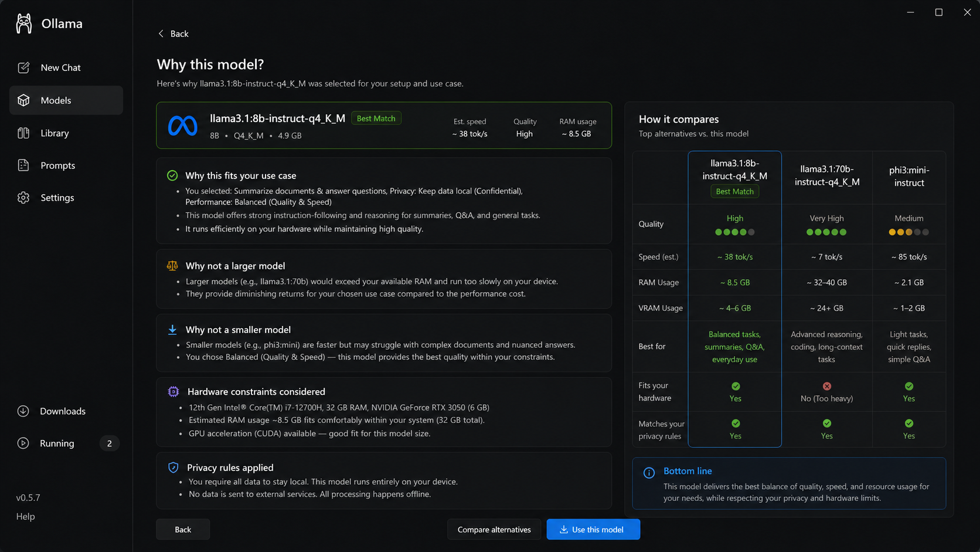Screen dimensions: 980x552
Task: Click the hardware-fit check icon in the llama3.1:8b column
Action: tap(736, 386)
